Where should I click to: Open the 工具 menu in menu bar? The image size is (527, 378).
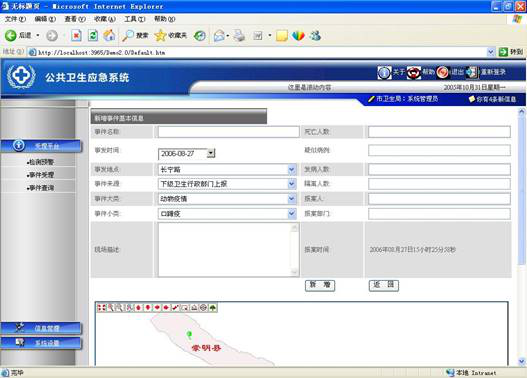[134, 19]
